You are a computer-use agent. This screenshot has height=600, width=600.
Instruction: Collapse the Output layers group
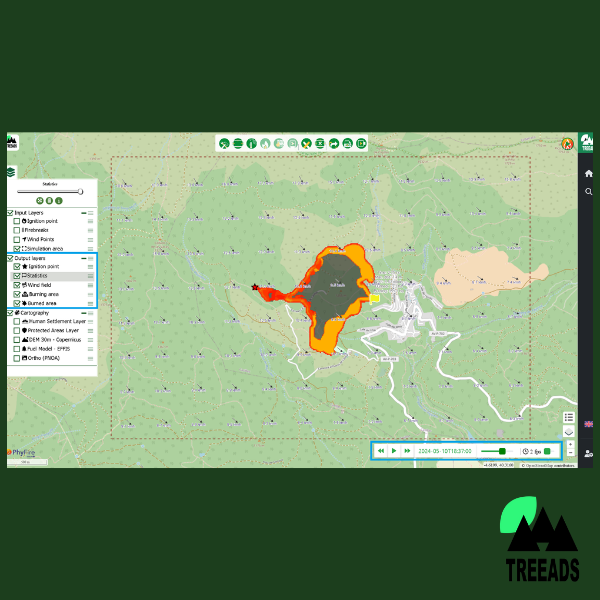pyautogui.click(x=83, y=258)
